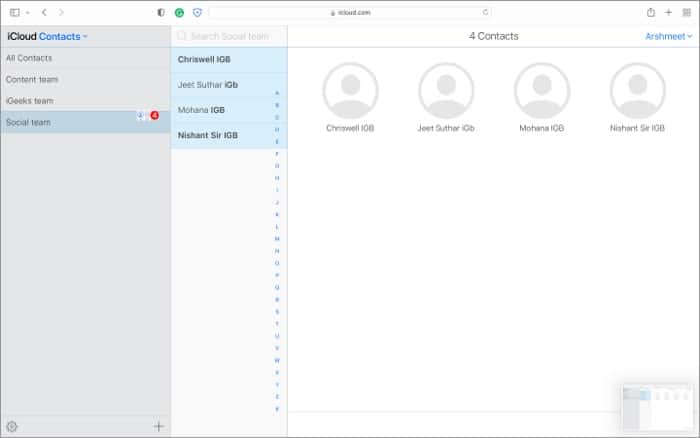Open the floating screenshot preview thumbnail
Screen dimensions: 700x438
[657, 409]
